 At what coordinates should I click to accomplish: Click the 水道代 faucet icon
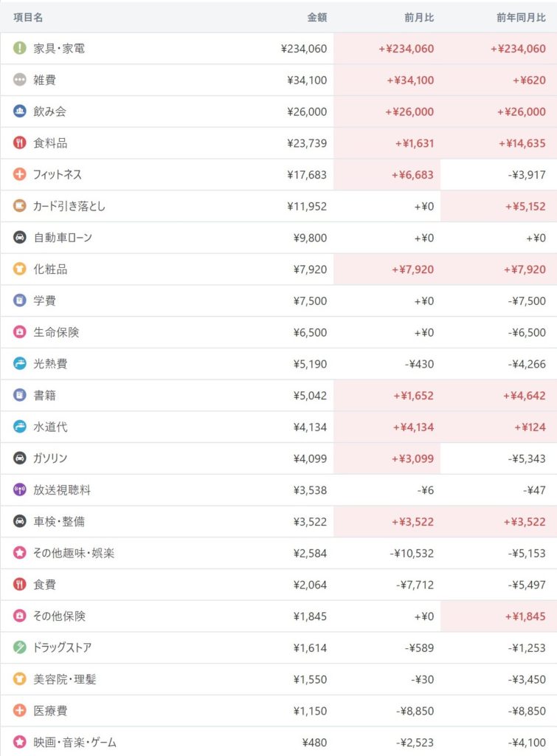click(x=20, y=427)
